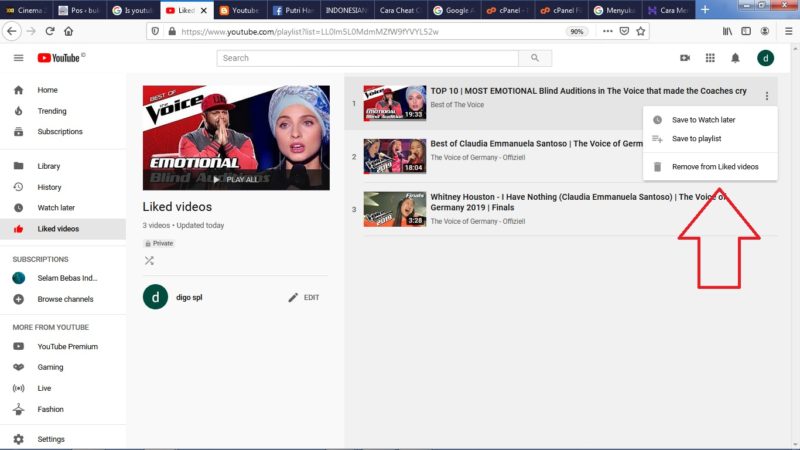The width and height of the screenshot is (800, 450).
Task: Open Settings in sidebar
Action: click(63, 439)
